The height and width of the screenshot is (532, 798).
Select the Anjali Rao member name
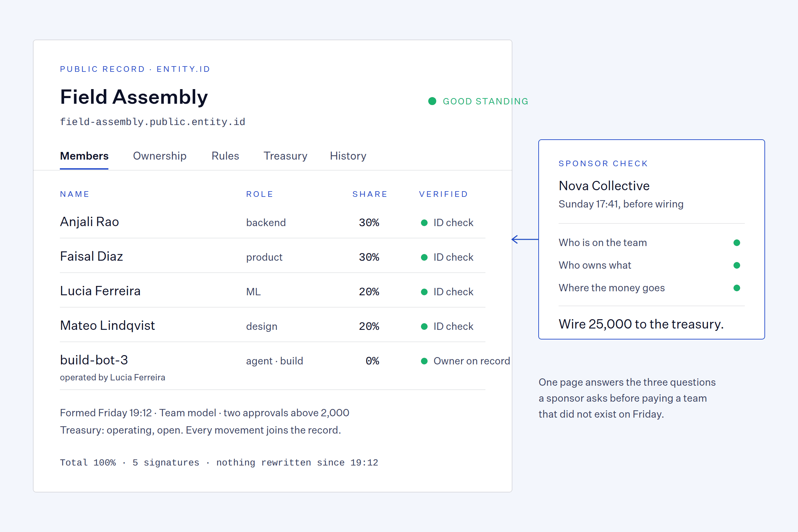pyautogui.click(x=89, y=222)
